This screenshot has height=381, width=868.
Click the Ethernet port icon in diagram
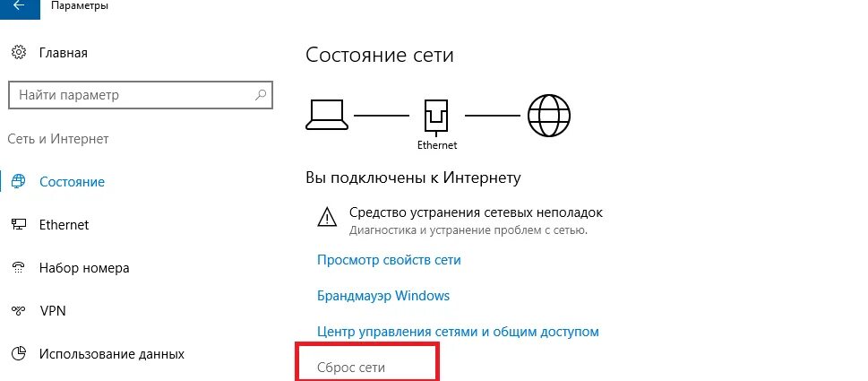click(x=436, y=118)
